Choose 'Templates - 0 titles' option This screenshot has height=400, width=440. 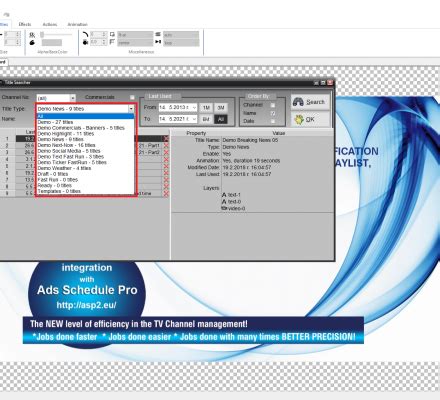(85, 191)
